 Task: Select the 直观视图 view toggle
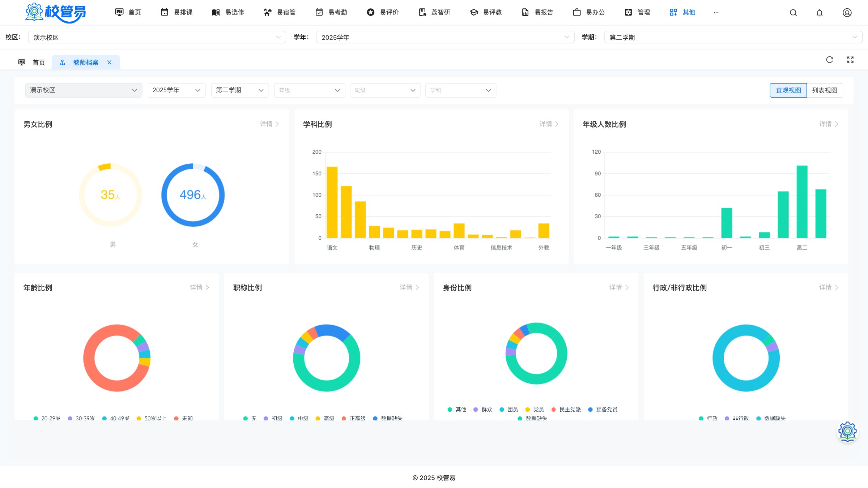pyautogui.click(x=788, y=90)
